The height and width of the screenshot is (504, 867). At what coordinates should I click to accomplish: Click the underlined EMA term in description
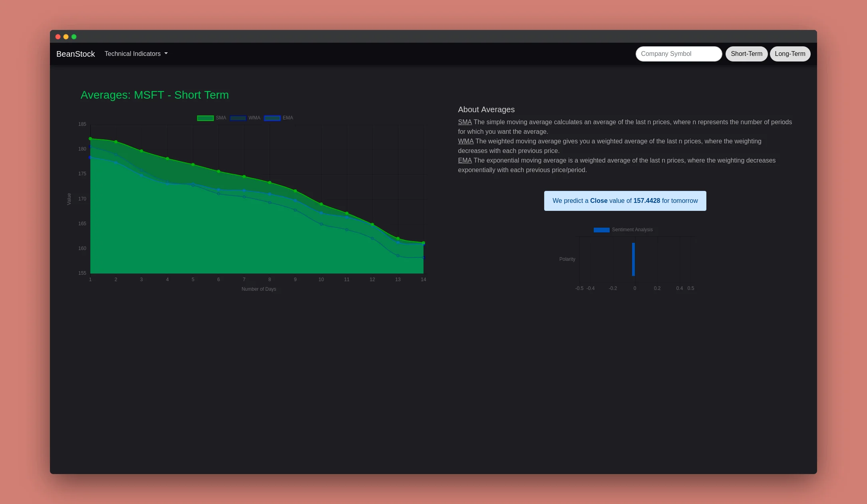pos(465,161)
